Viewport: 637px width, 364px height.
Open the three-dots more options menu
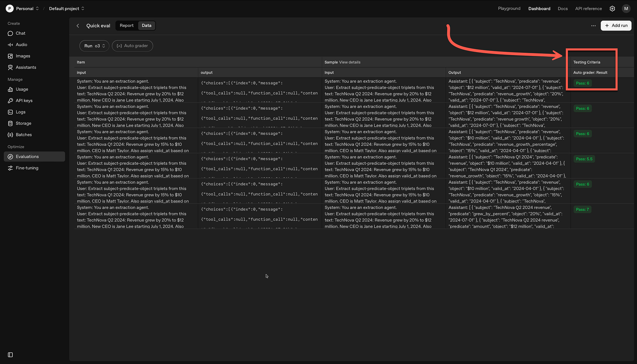[593, 26]
